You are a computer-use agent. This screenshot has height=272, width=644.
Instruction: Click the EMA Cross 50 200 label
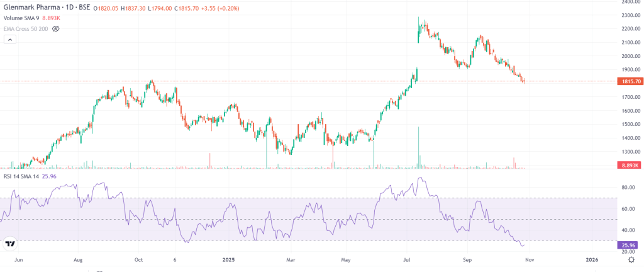pos(25,28)
